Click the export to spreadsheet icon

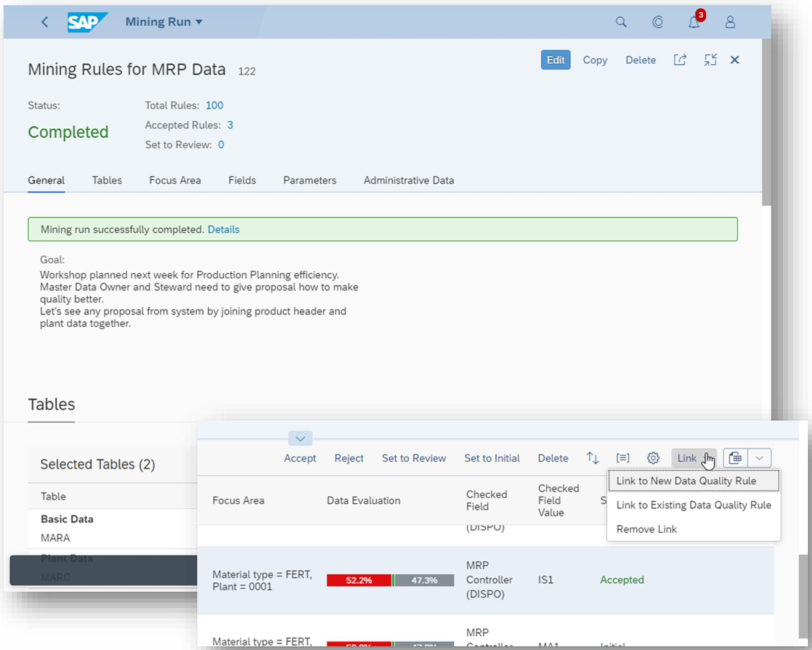[735, 458]
